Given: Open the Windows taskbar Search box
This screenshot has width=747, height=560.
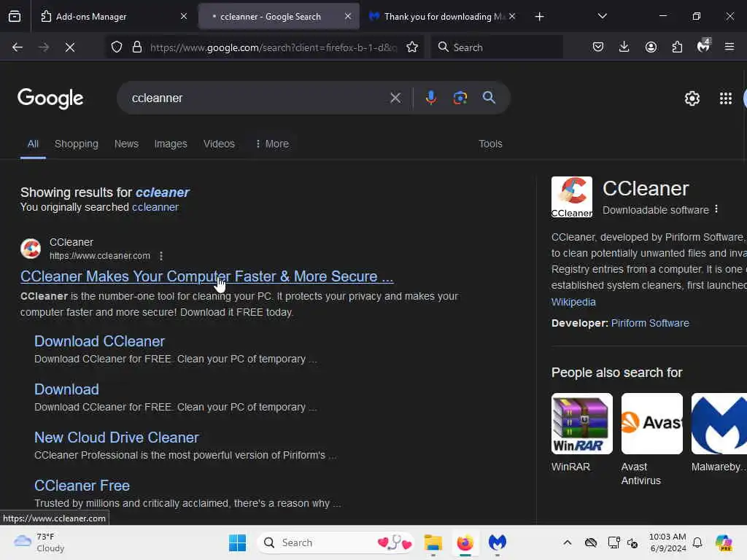Looking at the screenshot, I should tap(336, 542).
